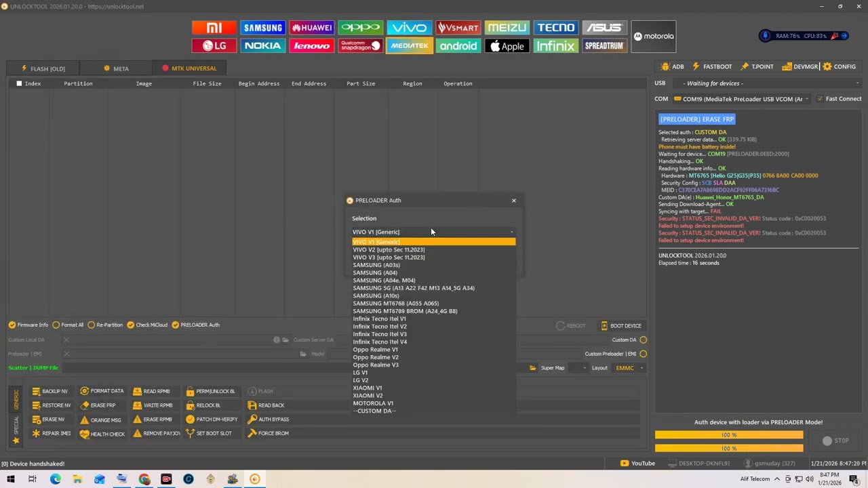Toggle PRELOADER Auth option

tap(196, 325)
